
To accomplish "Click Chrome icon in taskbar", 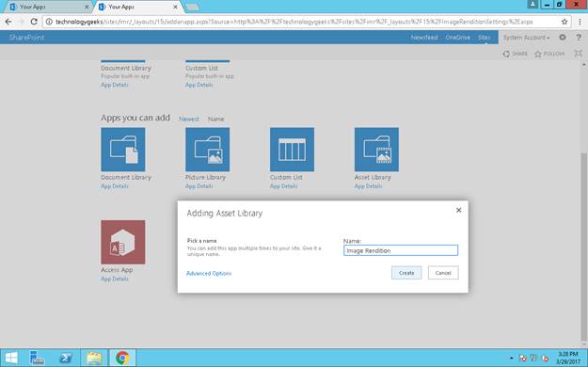I will click(x=122, y=358).
